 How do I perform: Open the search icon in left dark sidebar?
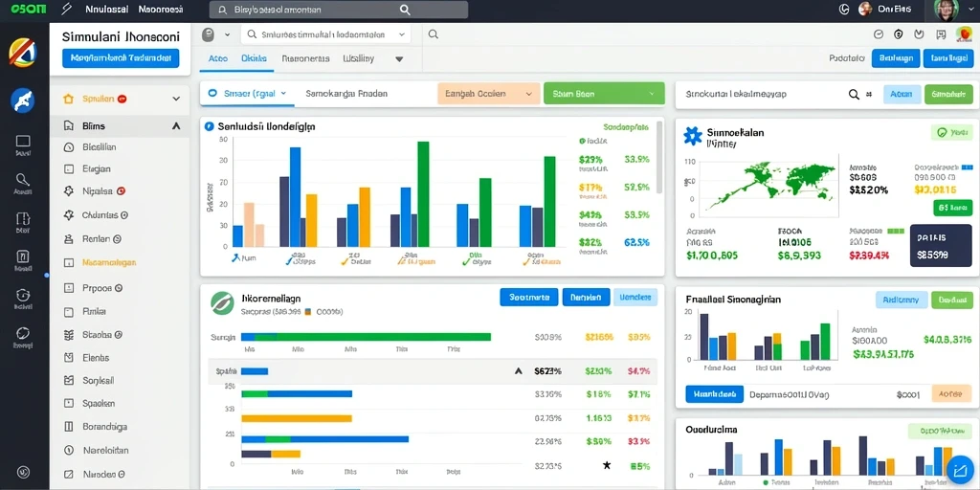pyautogui.click(x=23, y=181)
